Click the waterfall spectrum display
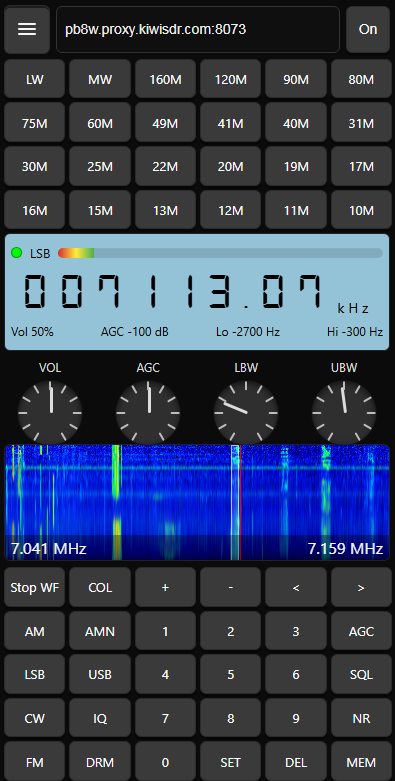Screen dimensions: 395x781 [x=197, y=503]
